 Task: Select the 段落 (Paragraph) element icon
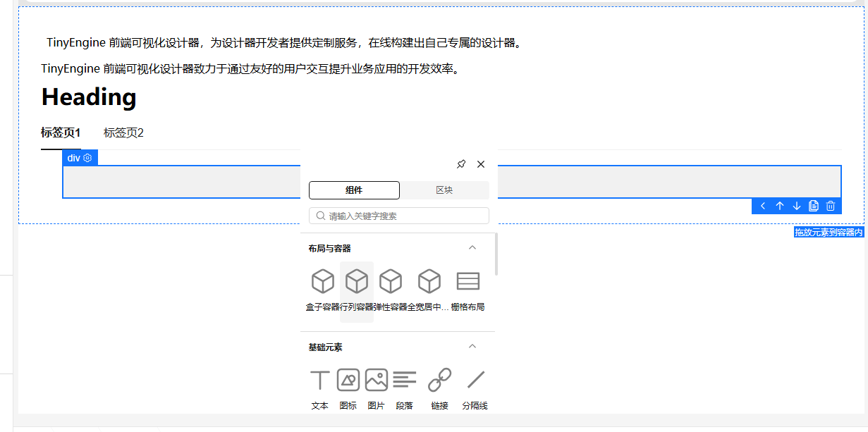click(404, 380)
